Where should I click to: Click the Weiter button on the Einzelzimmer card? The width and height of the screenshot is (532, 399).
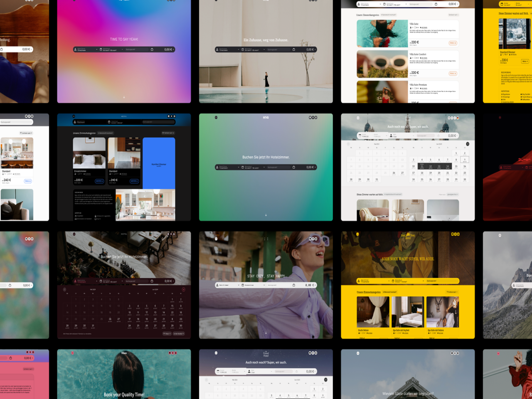pyautogui.click(x=99, y=181)
